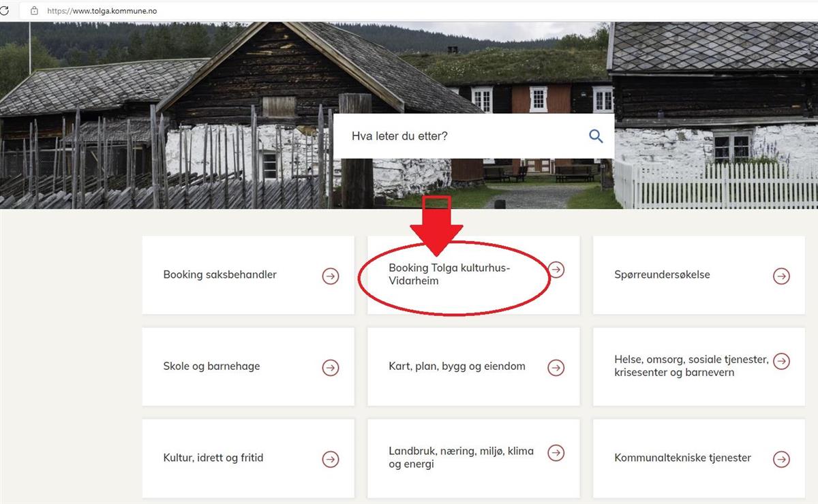Click arrow icon beside Skole og barnehage
818x504 pixels.
click(331, 367)
